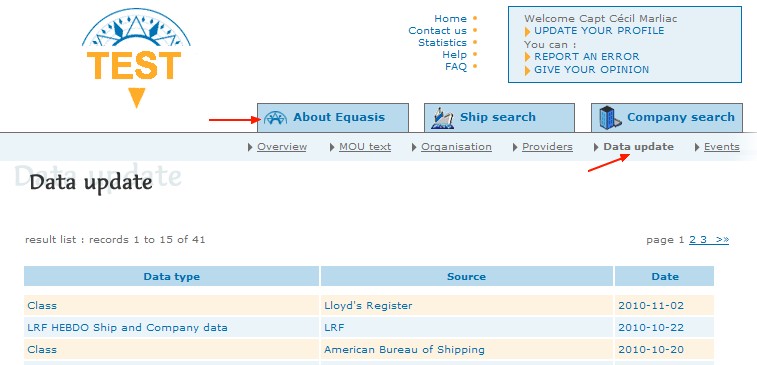
Task: Click the TEST compass logo
Action: tap(136, 58)
